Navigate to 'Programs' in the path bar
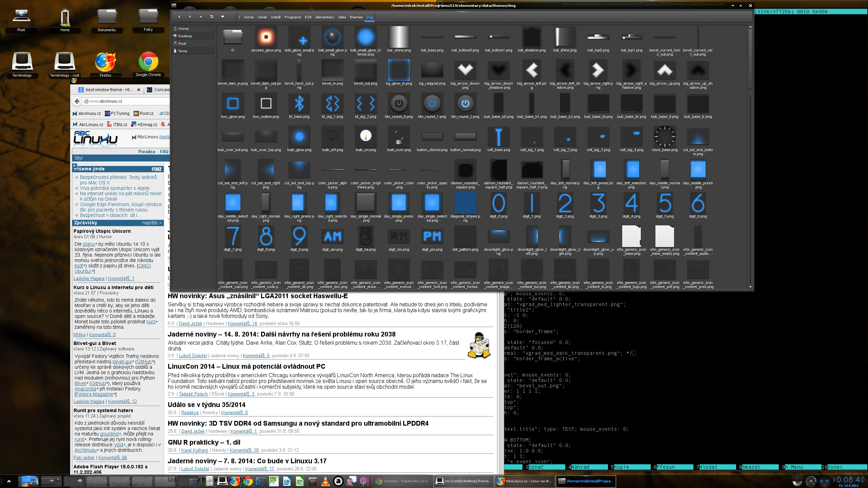 click(292, 17)
